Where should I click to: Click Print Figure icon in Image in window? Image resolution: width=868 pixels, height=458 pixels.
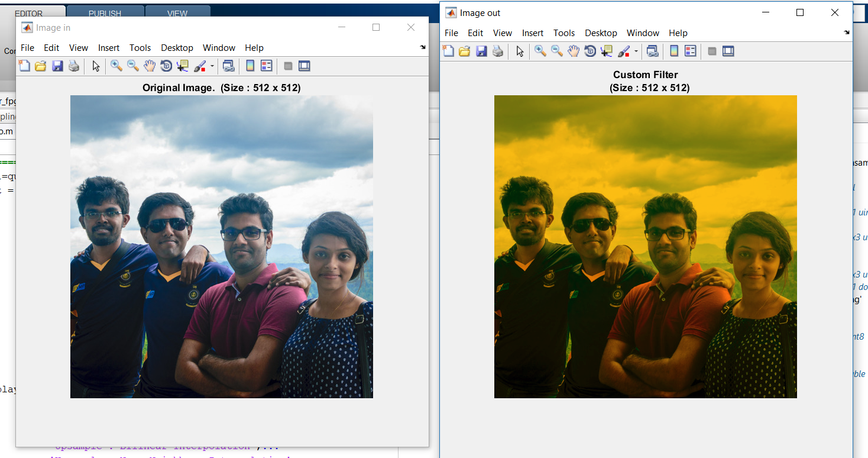[x=74, y=66]
